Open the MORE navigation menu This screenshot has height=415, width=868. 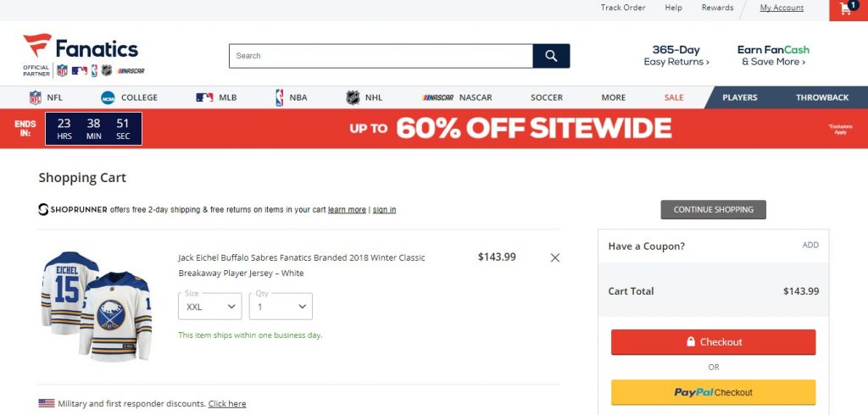point(613,97)
